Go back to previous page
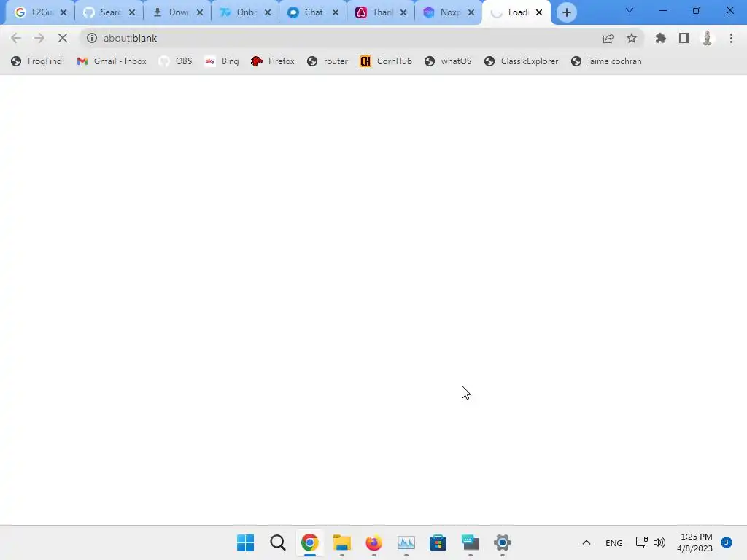 coord(16,38)
